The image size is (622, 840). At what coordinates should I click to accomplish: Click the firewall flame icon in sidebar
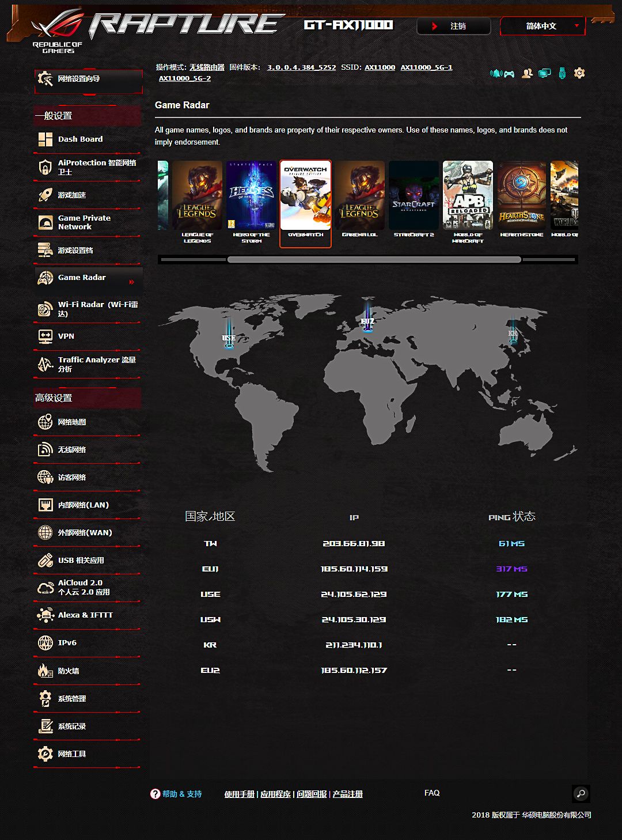pyautogui.click(x=45, y=671)
